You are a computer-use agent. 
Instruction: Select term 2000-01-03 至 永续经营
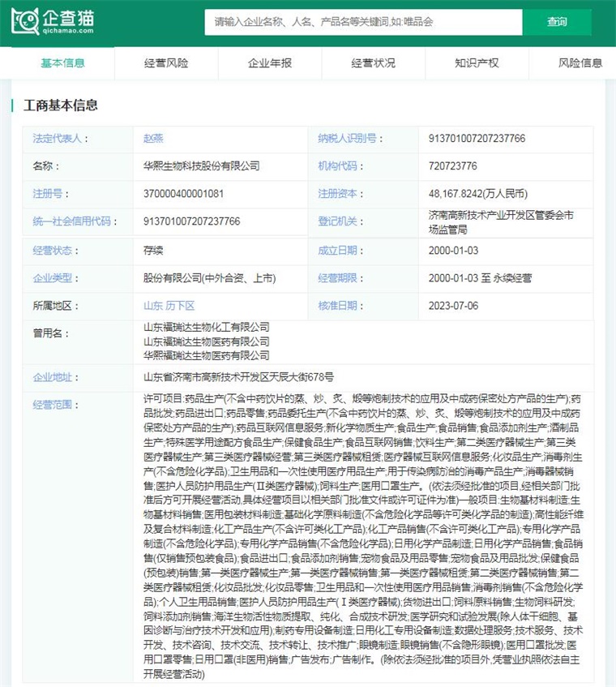click(x=481, y=278)
